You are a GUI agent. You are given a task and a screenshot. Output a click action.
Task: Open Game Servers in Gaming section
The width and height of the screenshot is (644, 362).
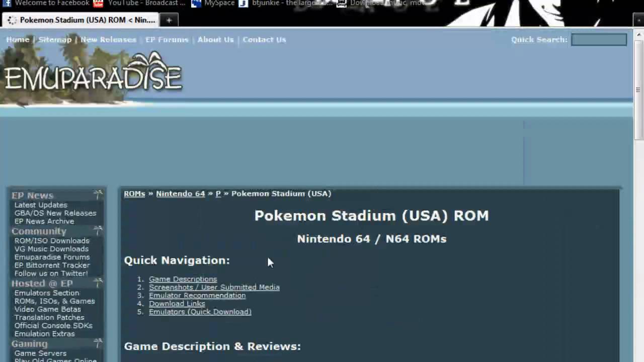pyautogui.click(x=40, y=353)
